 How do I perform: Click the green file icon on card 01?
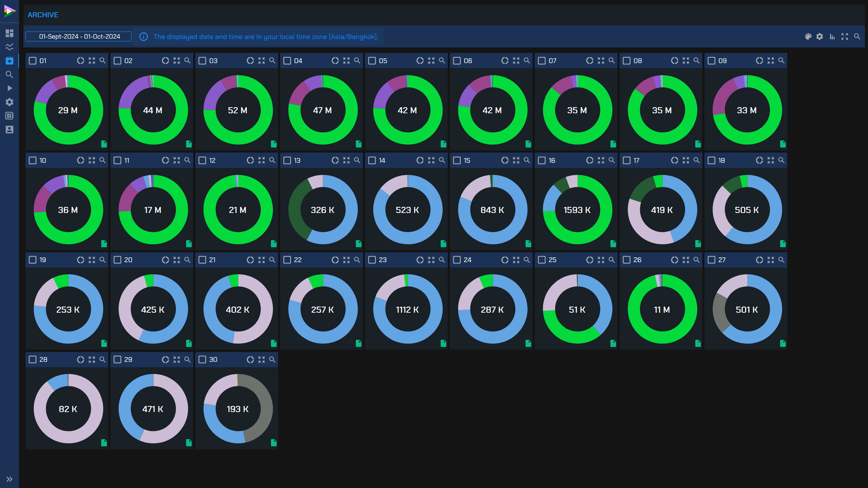click(104, 144)
